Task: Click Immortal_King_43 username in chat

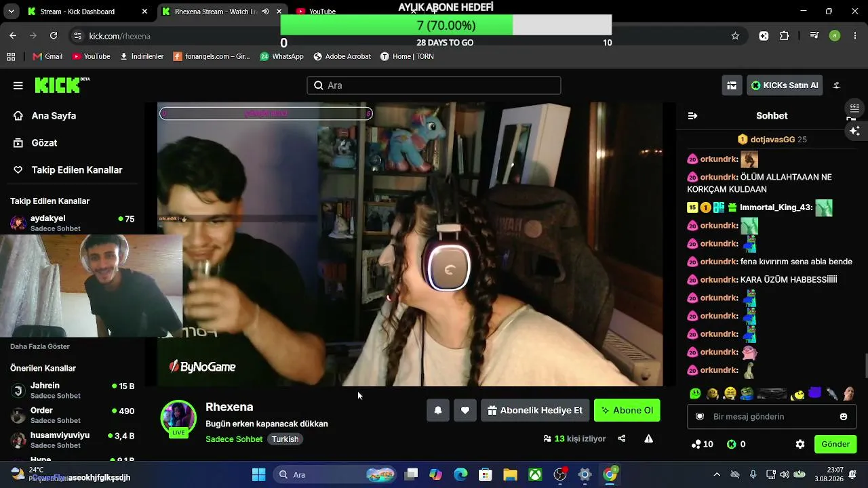Action: 776,207
